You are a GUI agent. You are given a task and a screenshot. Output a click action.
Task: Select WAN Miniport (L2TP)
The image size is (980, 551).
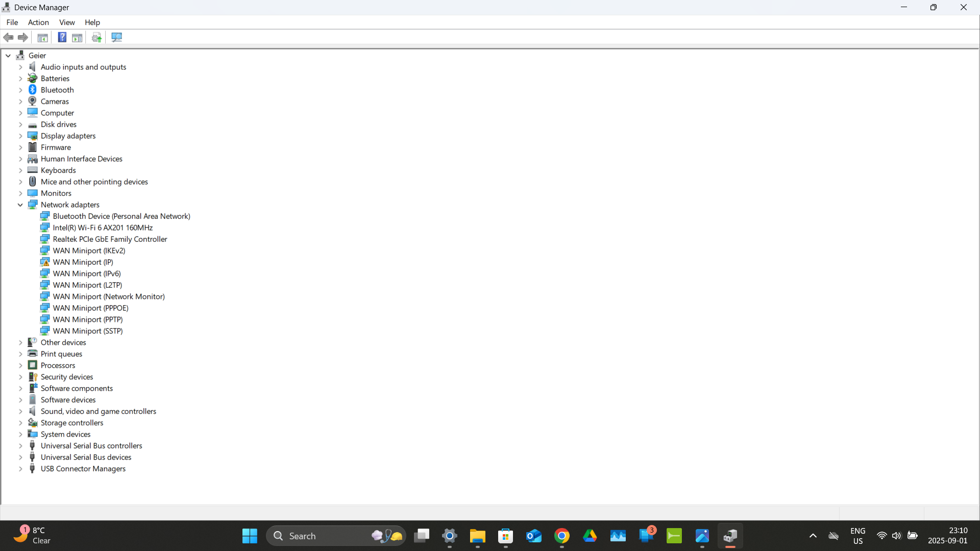coord(87,285)
